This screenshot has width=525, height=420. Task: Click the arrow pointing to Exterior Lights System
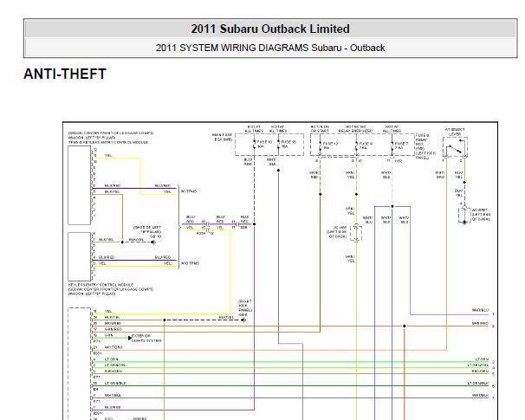point(130,338)
